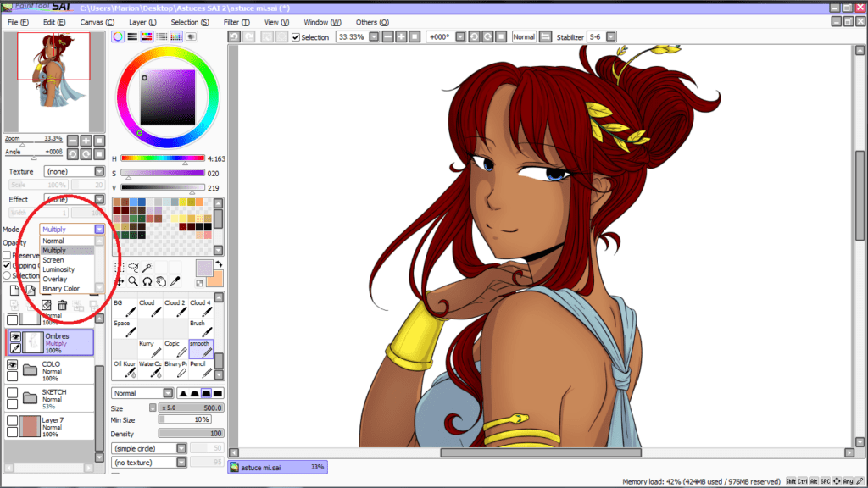Show the swatches panel icon
Viewport: 868px width, 488px height.
pyautogui.click(x=176, y=36)
